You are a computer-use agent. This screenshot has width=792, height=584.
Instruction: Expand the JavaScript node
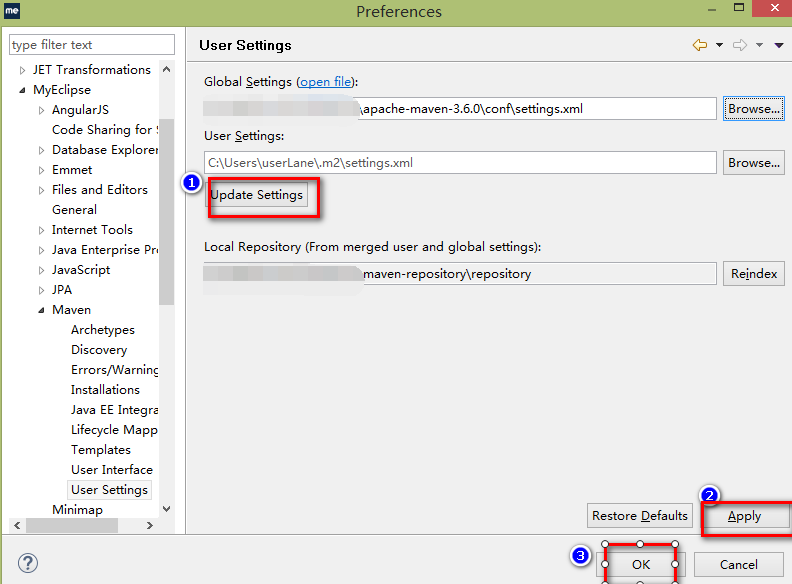click(41, 270)
